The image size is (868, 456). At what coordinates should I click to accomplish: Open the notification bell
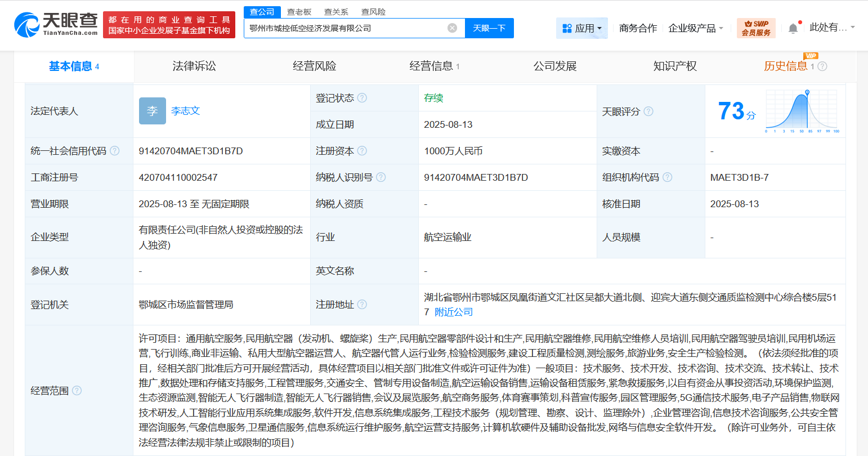click(x=793, y=28)
